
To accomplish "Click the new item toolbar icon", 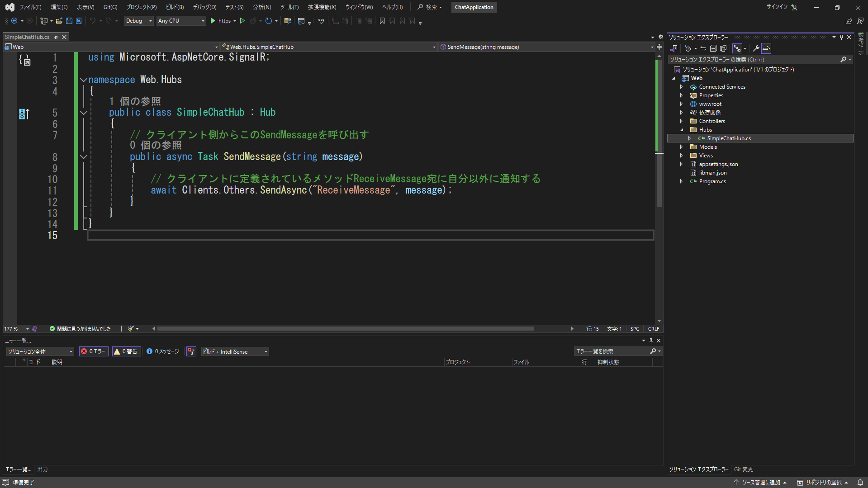I will coord(44,21).
